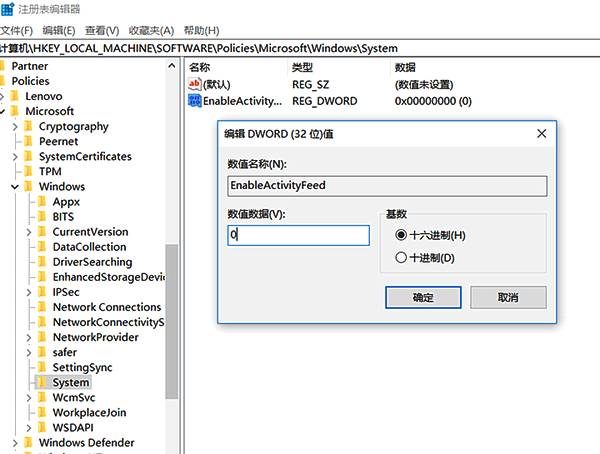This screenshot has width=600, height=454.
Task: Collapse the Windows tree node
Action: click(x=15, y=187)
